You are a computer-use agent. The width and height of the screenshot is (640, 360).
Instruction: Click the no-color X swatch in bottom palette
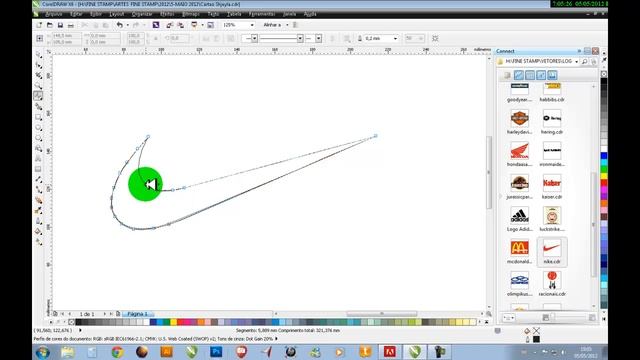71,322
